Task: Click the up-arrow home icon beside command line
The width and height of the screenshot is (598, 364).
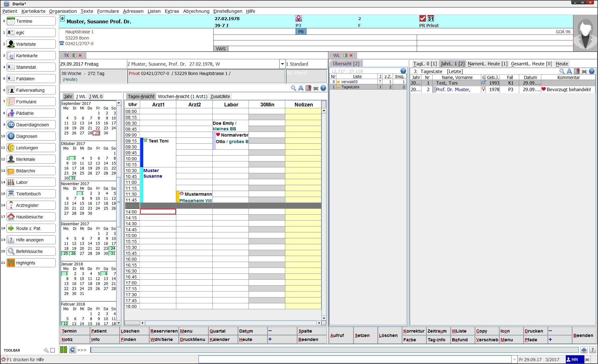Action: (584, 350)
